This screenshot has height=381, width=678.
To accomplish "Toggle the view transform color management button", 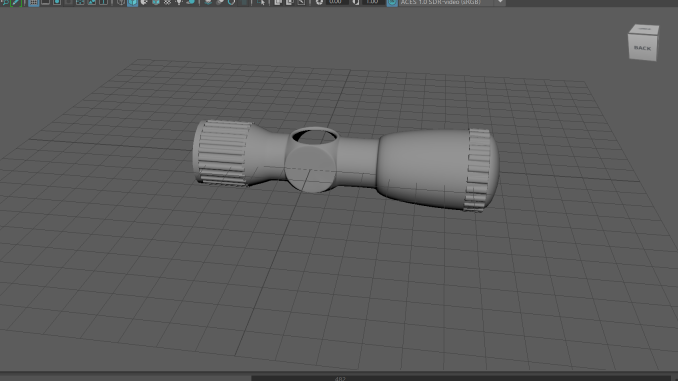I will [392, 2].
